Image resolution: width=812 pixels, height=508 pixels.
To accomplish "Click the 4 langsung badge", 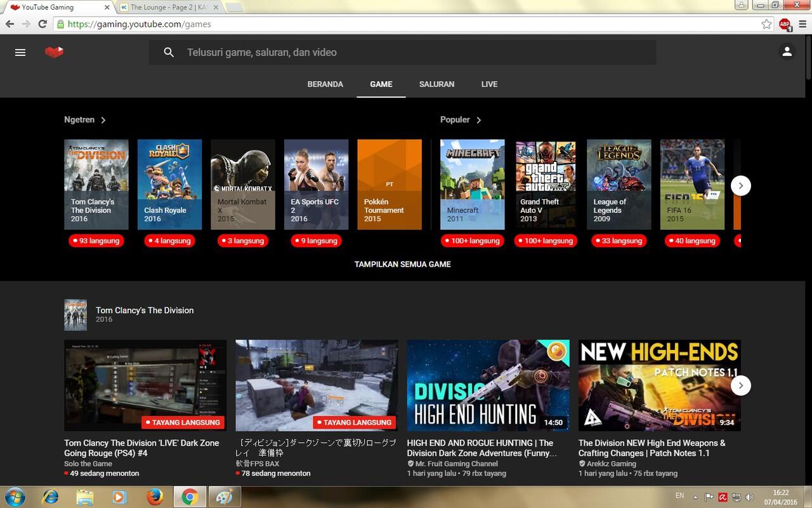I will (169, 241).
